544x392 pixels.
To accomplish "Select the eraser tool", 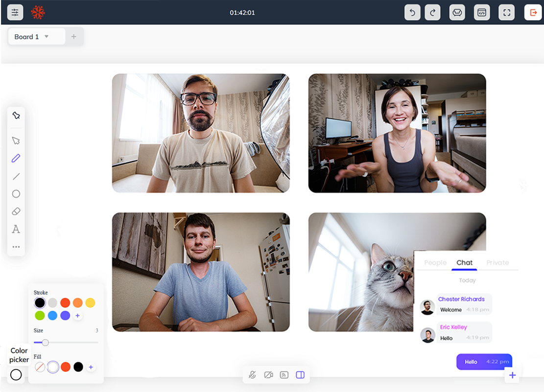I will [16, 211].
